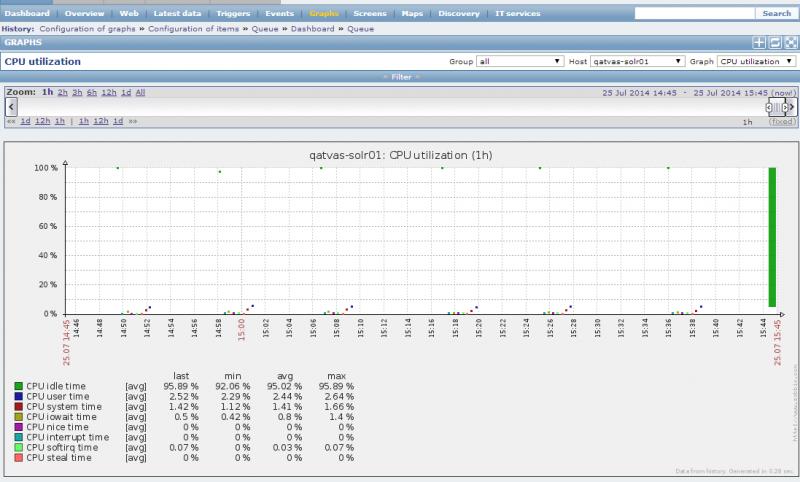Open Configuration of items history link
The image size is (800, 482).
point(193,29)
